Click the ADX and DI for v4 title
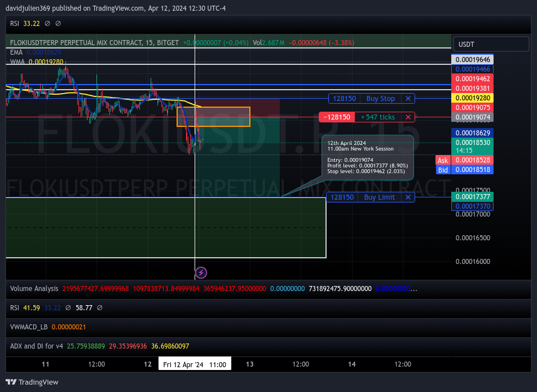This screenshot has height=392, width=537. (37, 346)
